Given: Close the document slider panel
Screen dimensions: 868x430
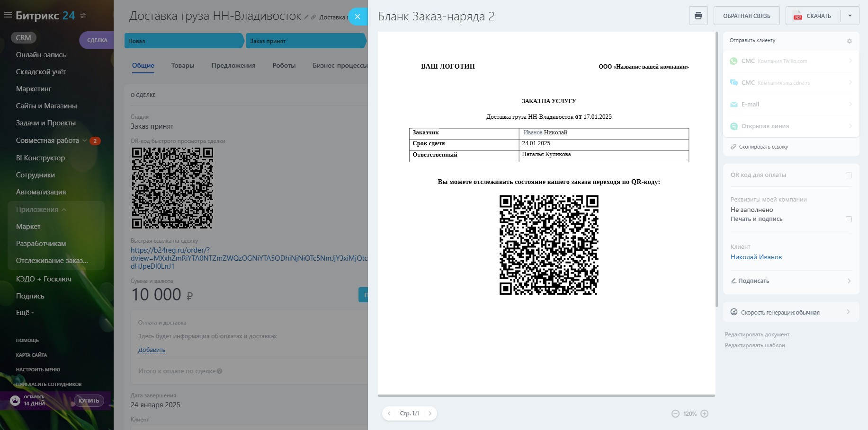Looking at the screenshot, I should [x=358, y=17].
